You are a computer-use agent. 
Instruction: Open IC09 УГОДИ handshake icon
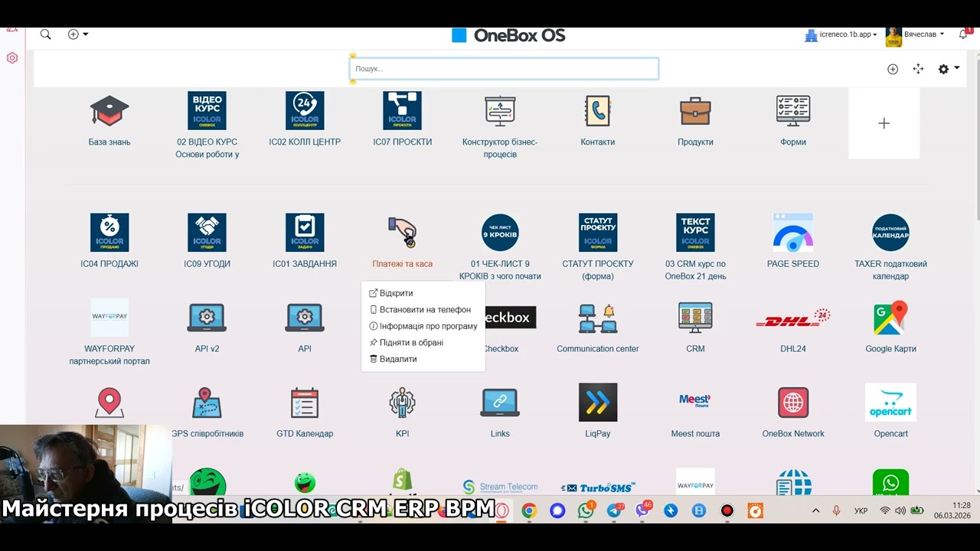coord(207,233)
